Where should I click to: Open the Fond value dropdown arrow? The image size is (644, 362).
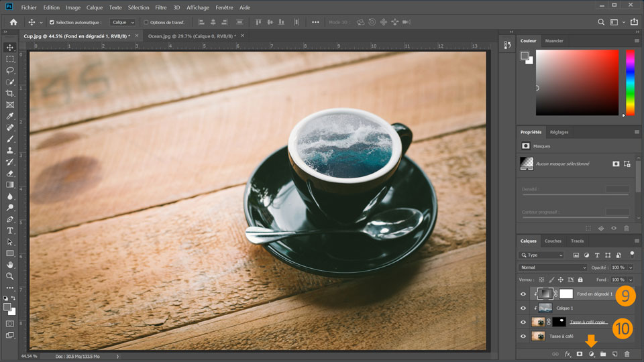pyautogui.click(x=631, y=280)
